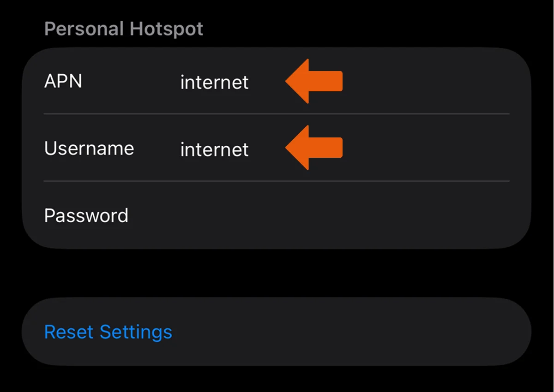Viewport: 554px width, 392px height.
Task: Select the Password row label
Action: click(86, 215)
